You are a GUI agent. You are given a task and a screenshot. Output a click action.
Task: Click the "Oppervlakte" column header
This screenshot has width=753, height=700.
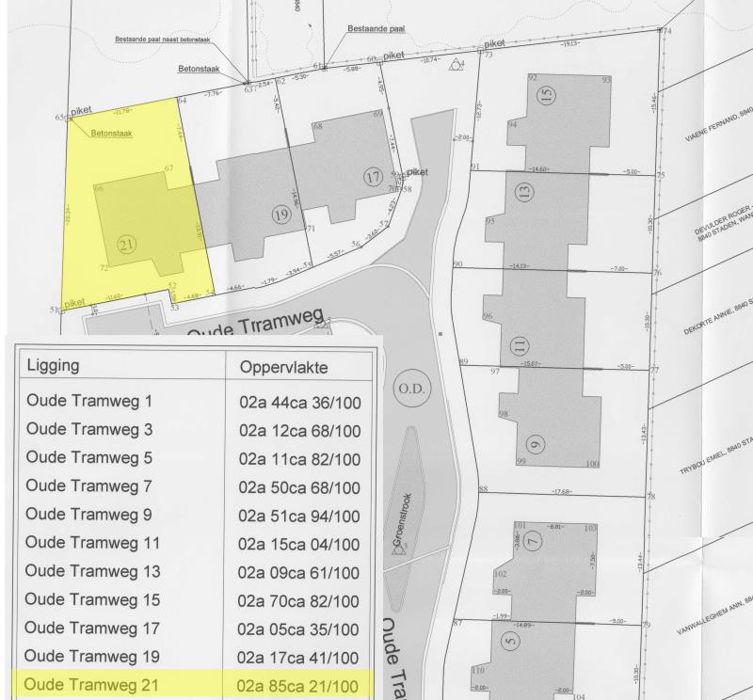coord(284,368)
